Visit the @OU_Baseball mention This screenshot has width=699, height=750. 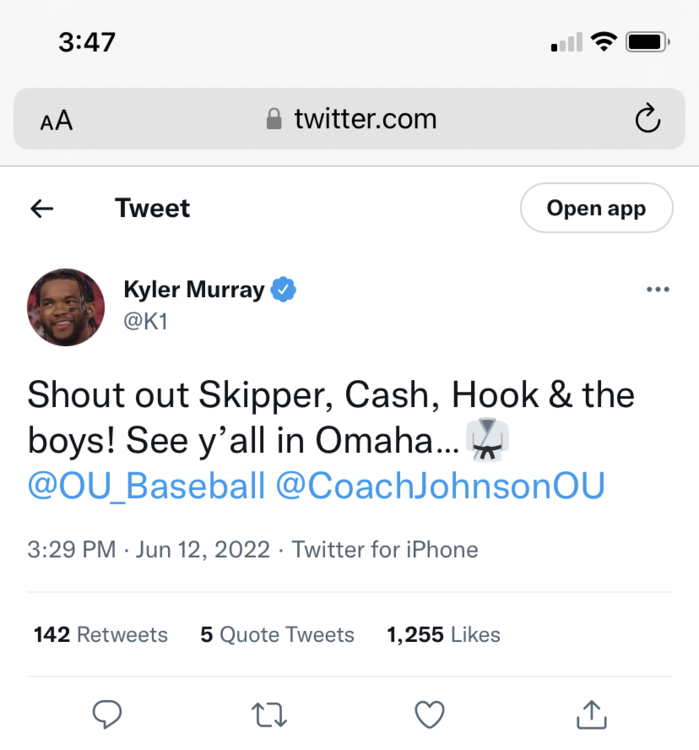146,486
